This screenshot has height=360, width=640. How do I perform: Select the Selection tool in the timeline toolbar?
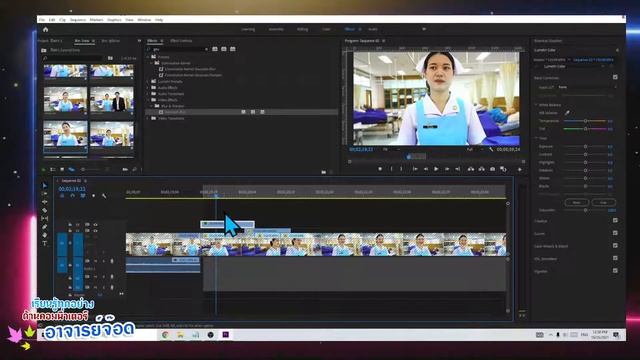44,186
